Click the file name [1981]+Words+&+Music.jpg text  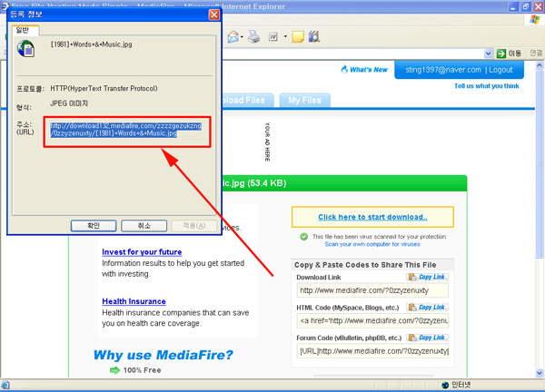click(92, 44)
